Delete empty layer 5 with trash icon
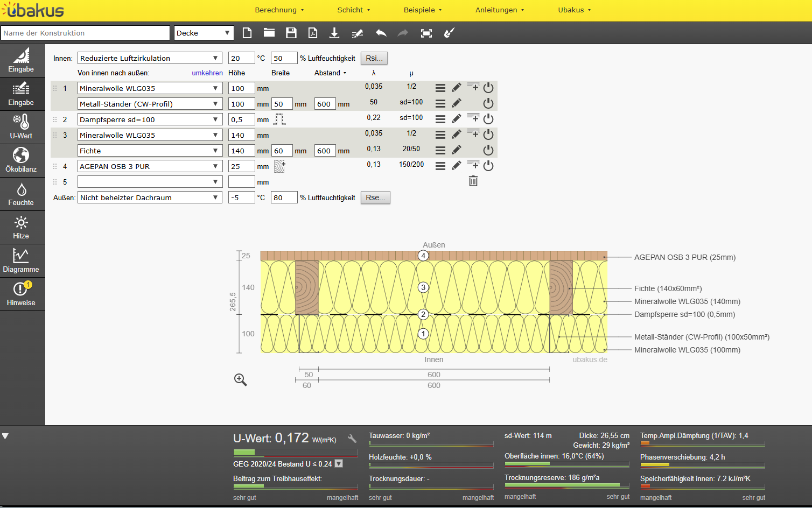Viewport: 812px width, 508px height. click(473, 181)
